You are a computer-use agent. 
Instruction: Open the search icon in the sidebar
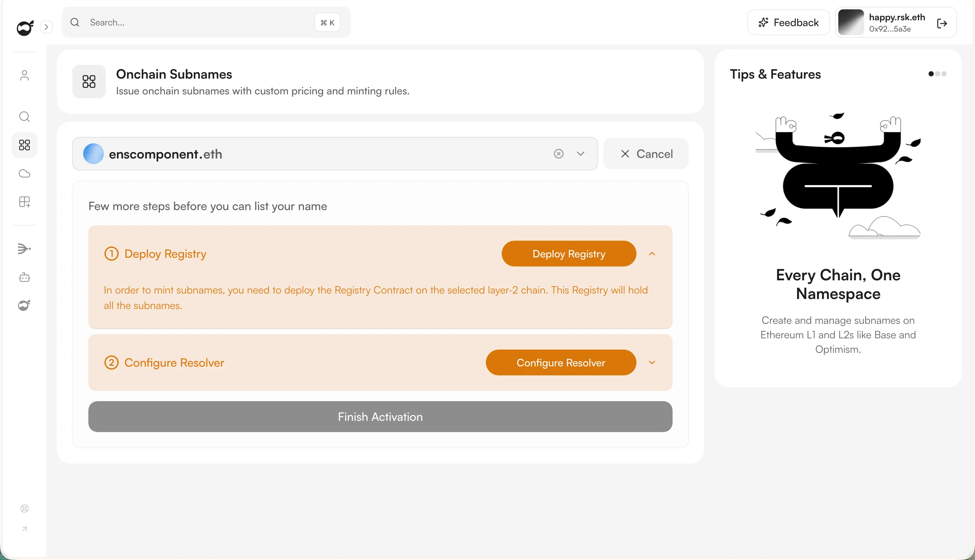(x=25, y=117)
